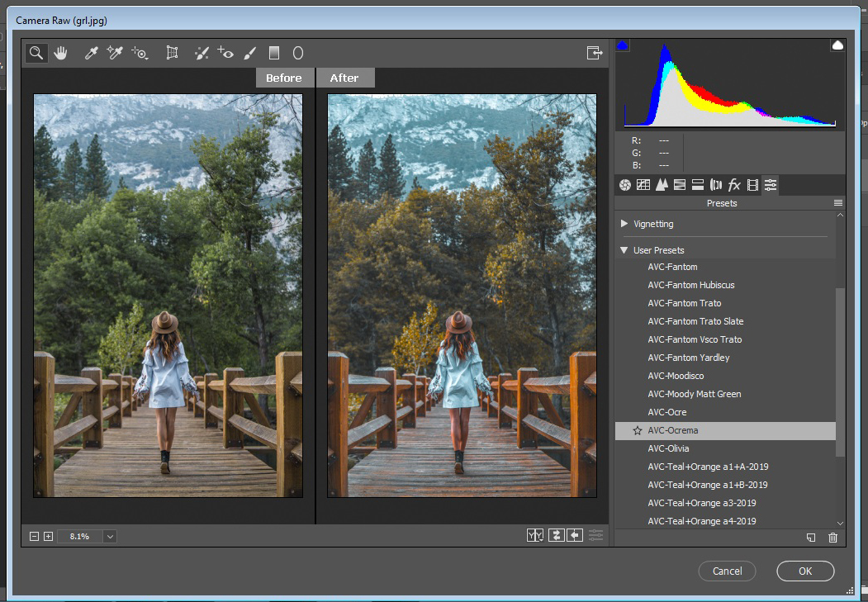Delete preset with trash icon
The width and height of the screenshot is (868, 602).
point(832,538)
